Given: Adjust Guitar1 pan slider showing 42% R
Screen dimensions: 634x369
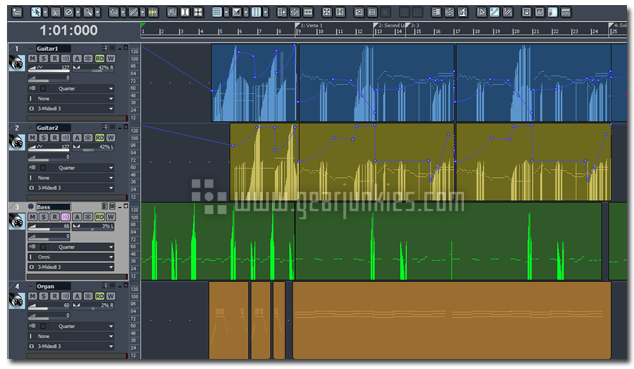Looking at the screenshot, I should pos(94,68).
